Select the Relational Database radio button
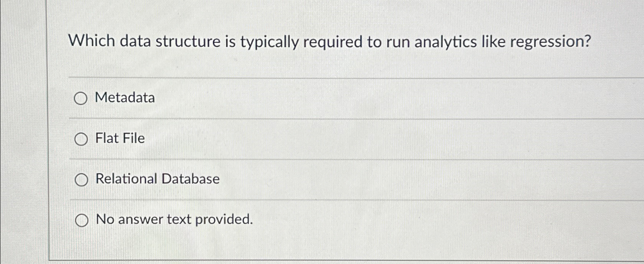The width and height of the screenshot is (644, 264). click(x=81, y=179)
